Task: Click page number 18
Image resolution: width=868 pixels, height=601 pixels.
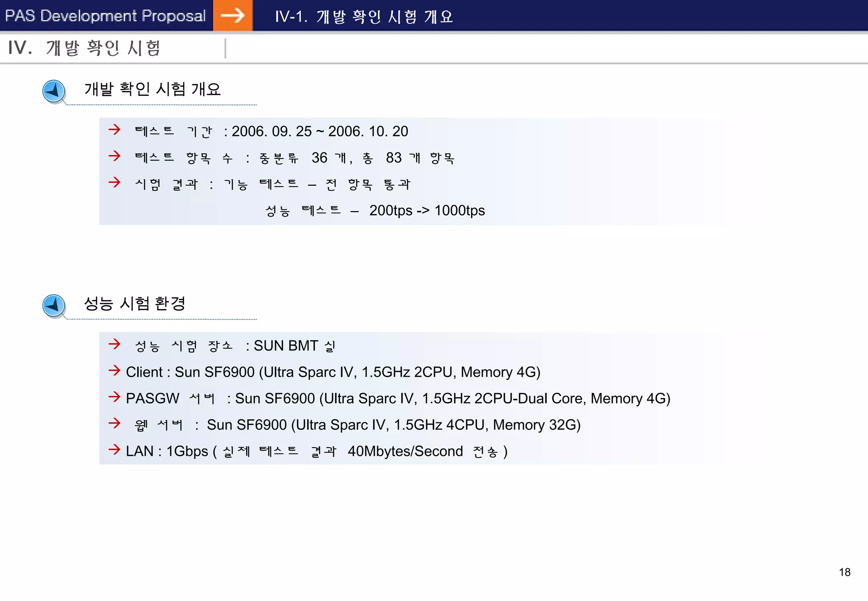Action: (x=845, y=572)
